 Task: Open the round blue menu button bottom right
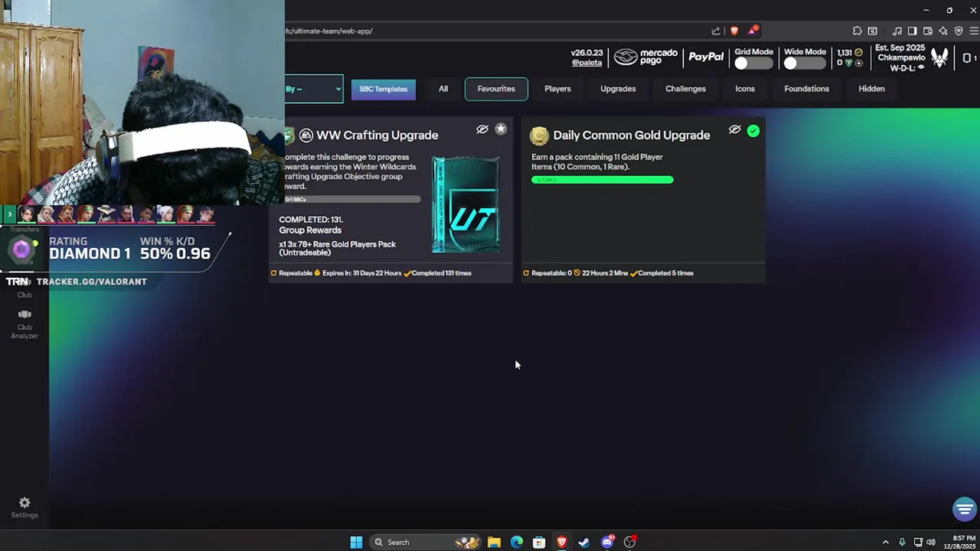(x=964, y=509)
